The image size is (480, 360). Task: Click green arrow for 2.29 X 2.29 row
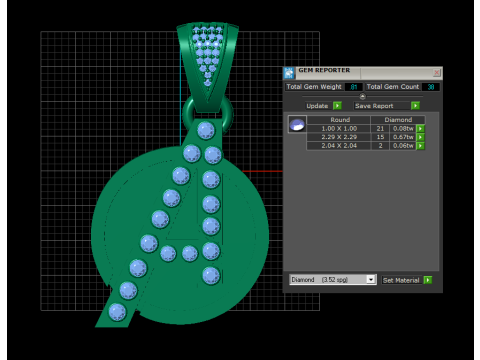point(421,137)
